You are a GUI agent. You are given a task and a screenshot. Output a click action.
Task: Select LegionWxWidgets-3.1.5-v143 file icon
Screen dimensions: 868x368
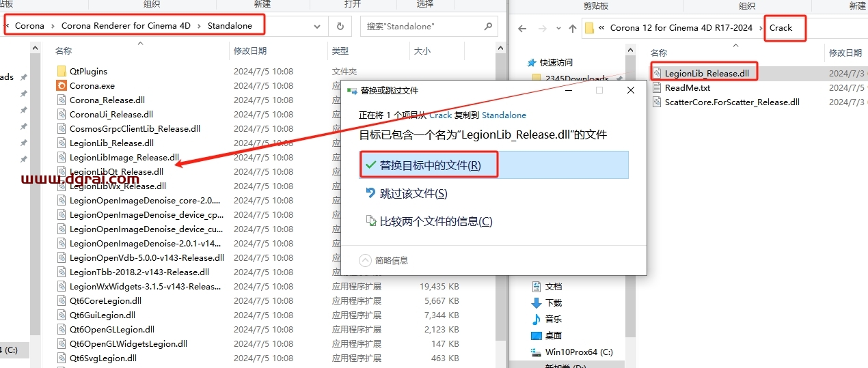coord(62,286)
